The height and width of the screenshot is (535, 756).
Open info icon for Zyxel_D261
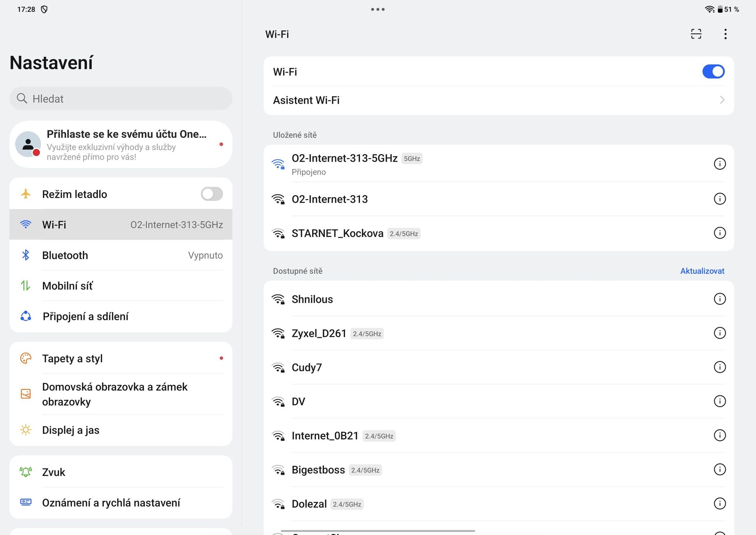click(719, 333)
